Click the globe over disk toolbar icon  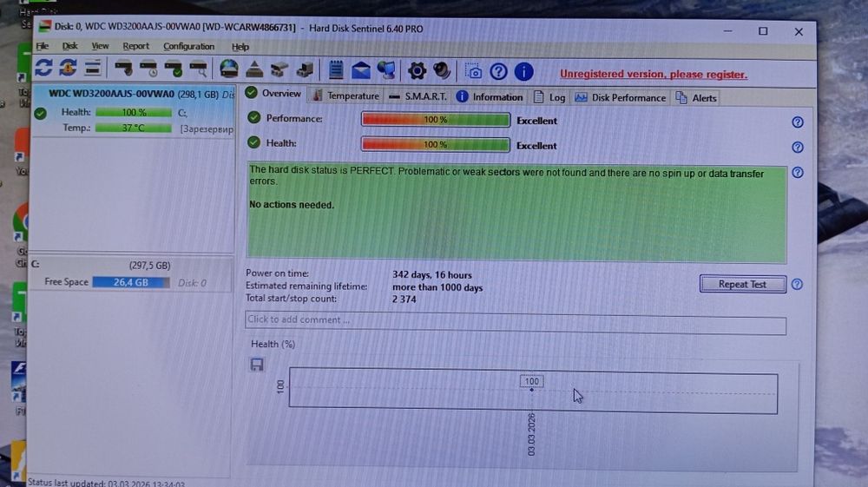tap(228, 69)
